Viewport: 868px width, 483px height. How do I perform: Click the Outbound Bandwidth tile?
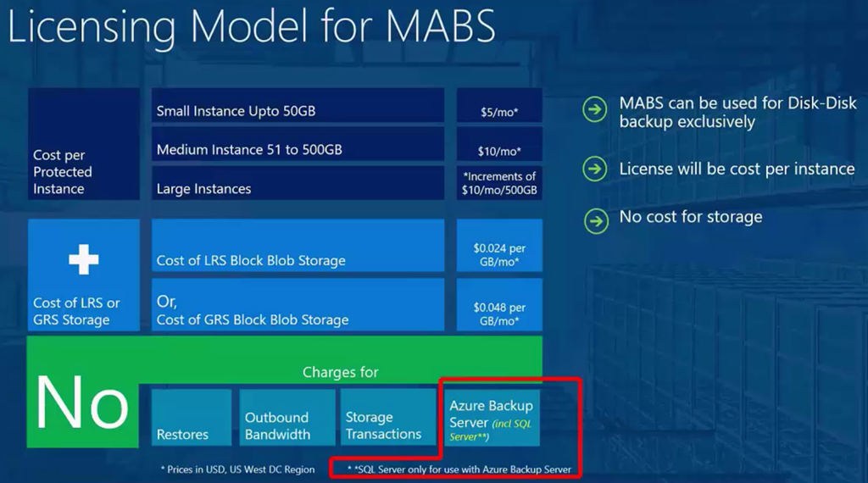coord(287,418)
